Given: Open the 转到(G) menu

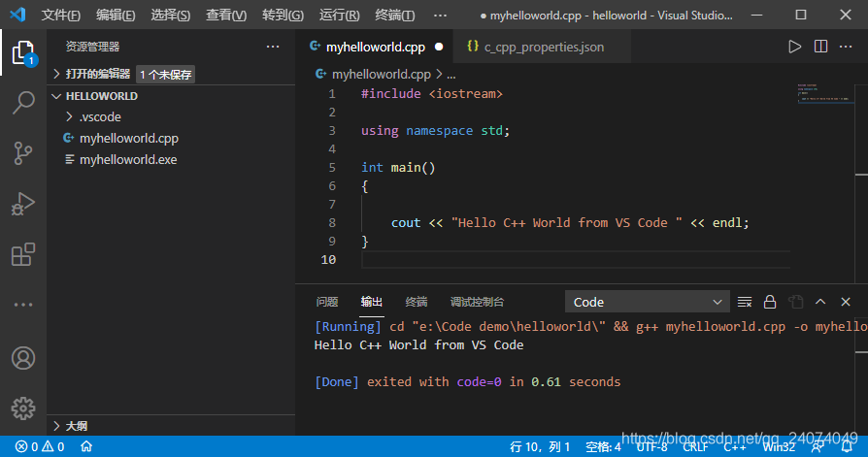Looking at the screenshot, I should pos(283,15).
